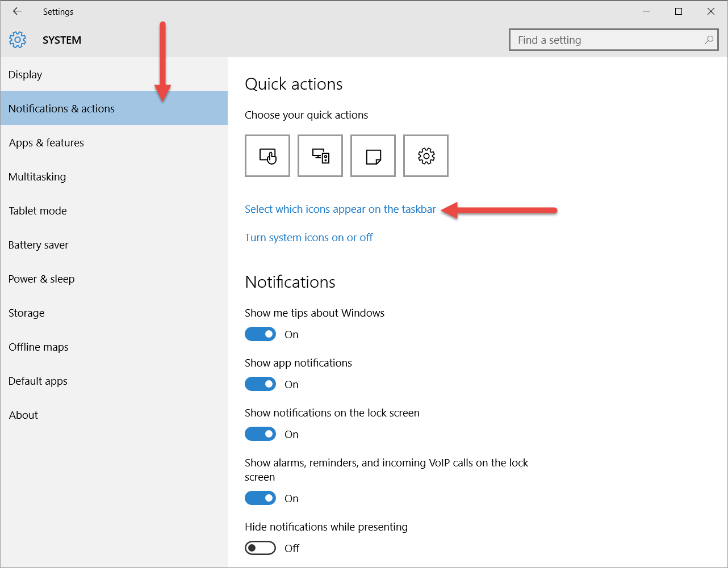The width and height of the screenshot is (728, 568).
Task: Enable Hide notifications while presenting
Action: click(260, 548)
